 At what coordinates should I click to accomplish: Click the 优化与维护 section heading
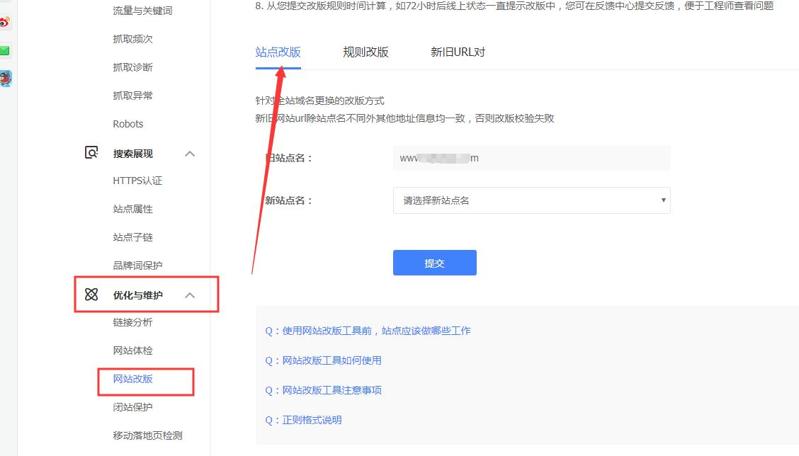[138, 295]
